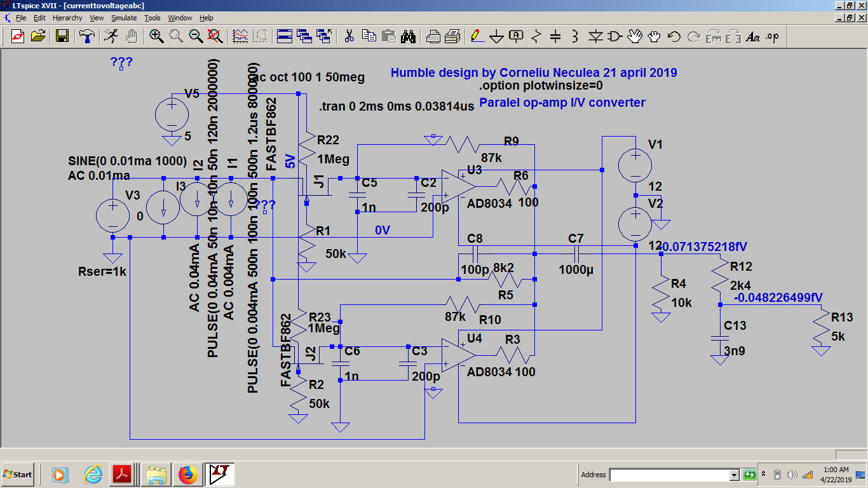Image resolution: width=868 pixels, height=488 pixels.
Task: Click the Find binoculars icon
Action: tap(408, 36)
